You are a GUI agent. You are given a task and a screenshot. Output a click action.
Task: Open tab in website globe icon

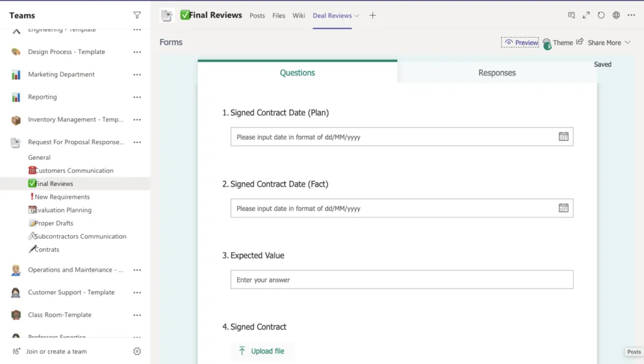coord(616,15)
